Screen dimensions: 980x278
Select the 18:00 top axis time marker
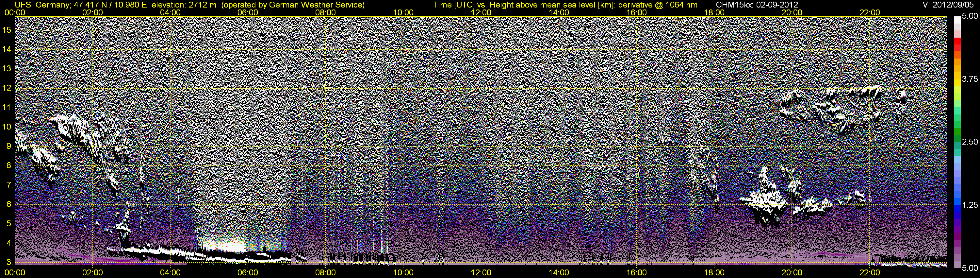[x=714, y=12]
